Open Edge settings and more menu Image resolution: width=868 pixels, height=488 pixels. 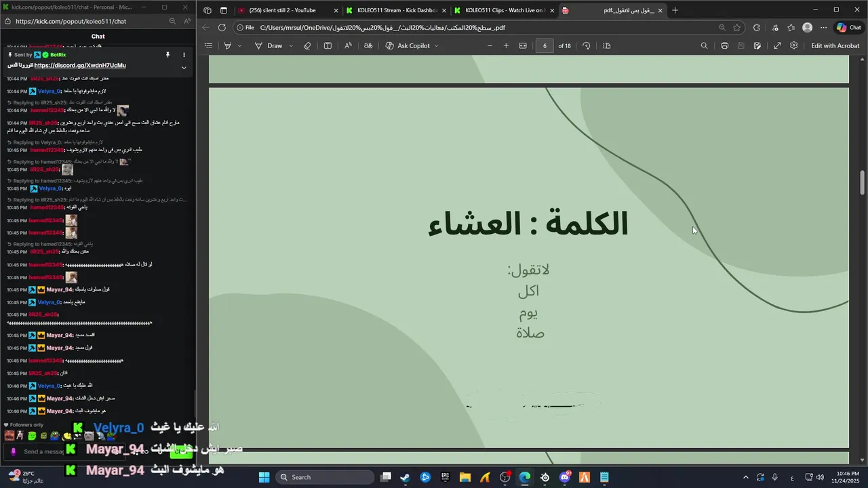pos(823,28)
